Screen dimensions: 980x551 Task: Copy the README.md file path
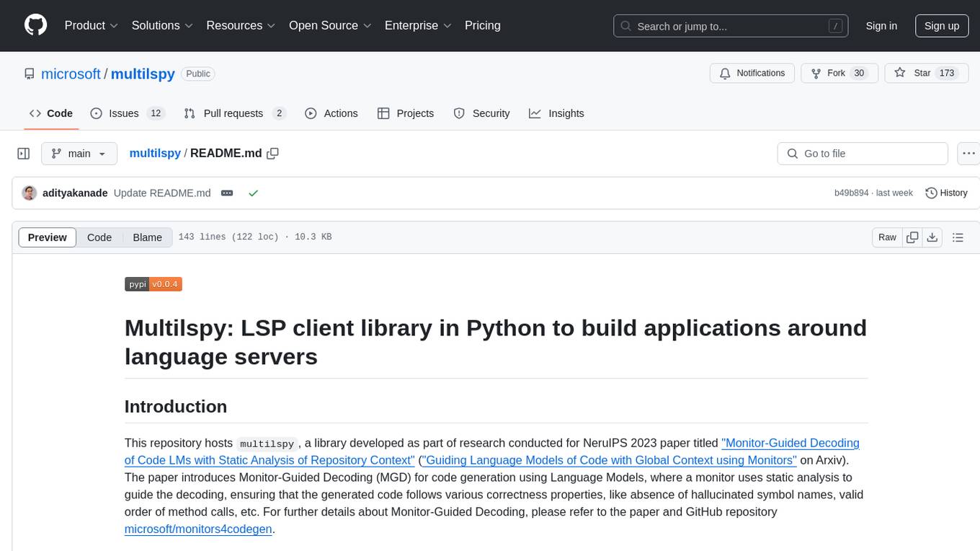click(x=272, y=153)
